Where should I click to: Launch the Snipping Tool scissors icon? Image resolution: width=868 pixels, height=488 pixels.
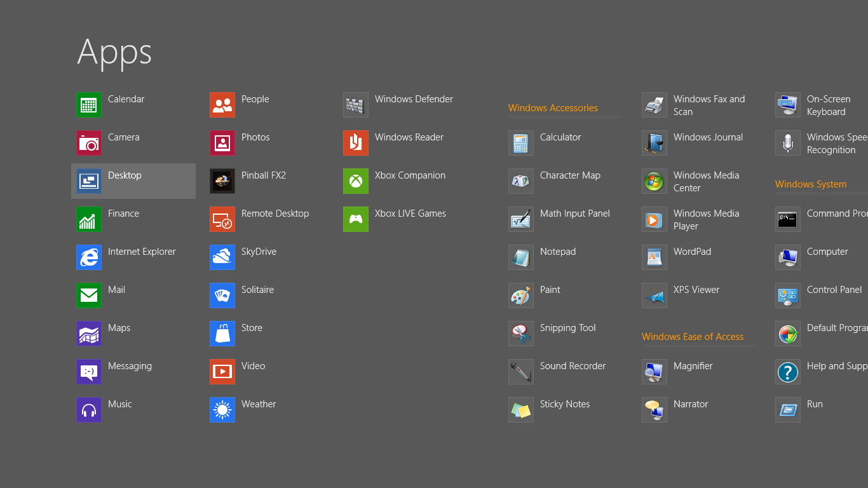point(521,334)
